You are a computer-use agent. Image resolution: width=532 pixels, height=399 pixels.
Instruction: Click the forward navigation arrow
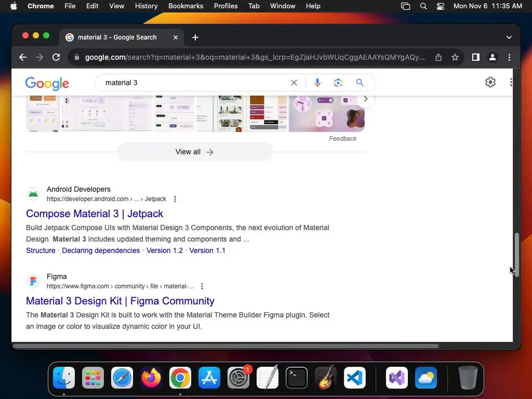pos(39,57)
